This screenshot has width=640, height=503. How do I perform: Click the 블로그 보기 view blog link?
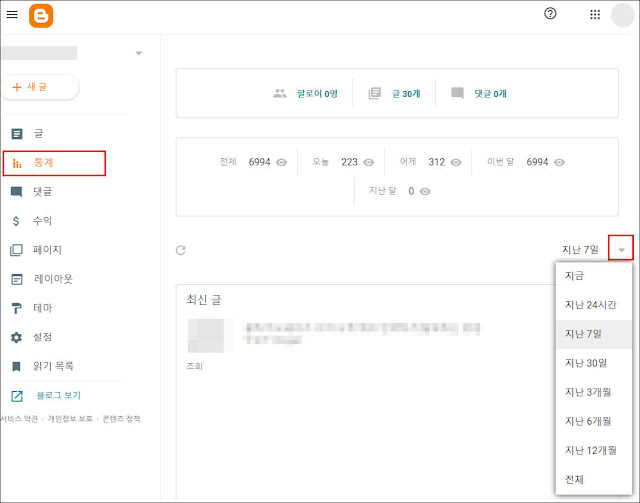coord(58,395)
